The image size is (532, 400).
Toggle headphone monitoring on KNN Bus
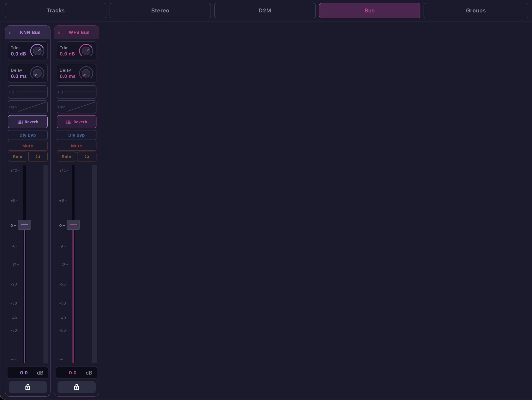point(38,157)
